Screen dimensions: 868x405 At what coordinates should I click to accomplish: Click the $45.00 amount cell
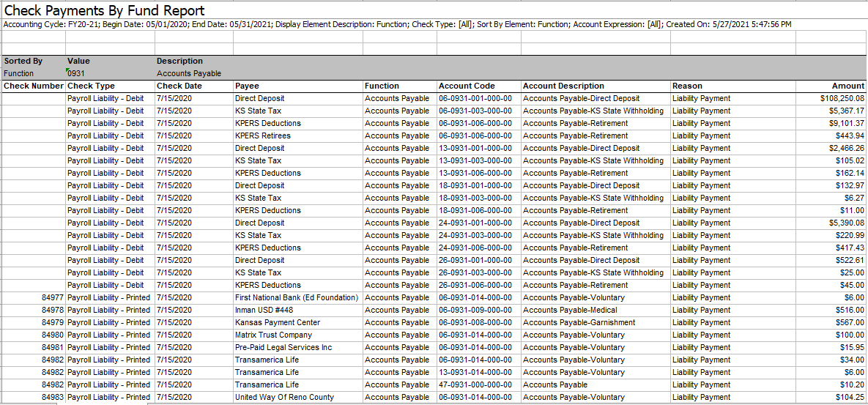coord(831,285)
